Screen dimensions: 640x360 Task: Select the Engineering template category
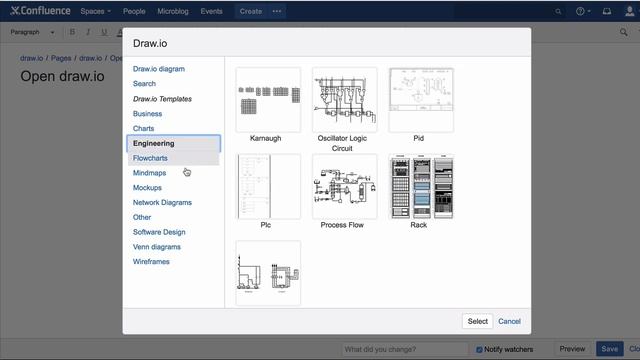(173, 143)
